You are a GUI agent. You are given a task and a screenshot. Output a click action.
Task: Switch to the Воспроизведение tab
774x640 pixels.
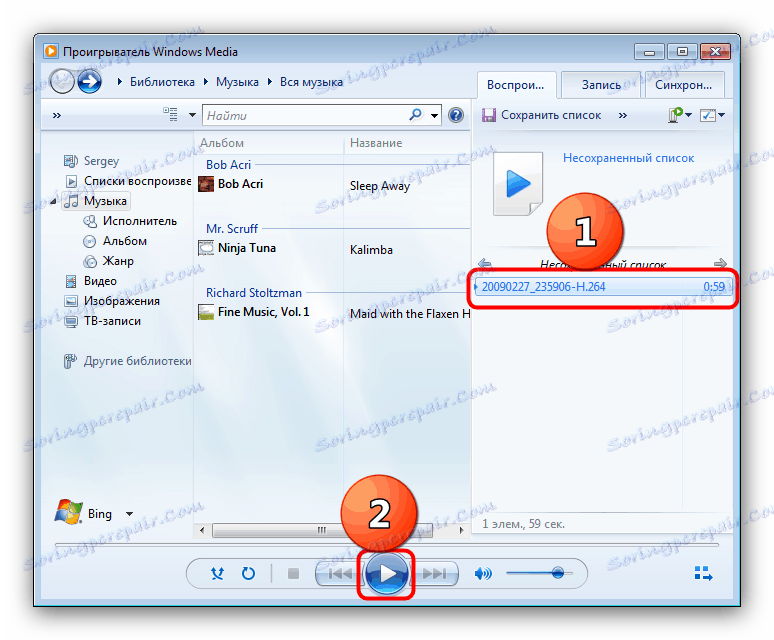516,85
